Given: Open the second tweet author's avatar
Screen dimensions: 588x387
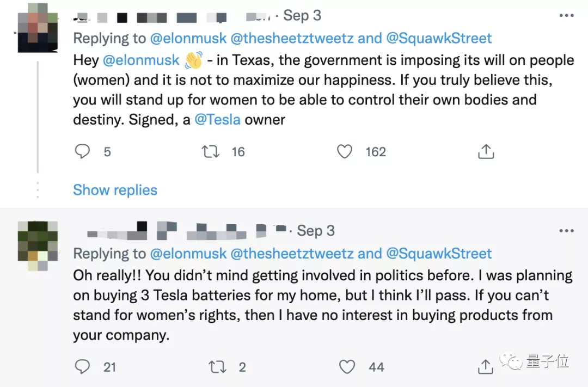Looking at the screenshot, I should [38, 245].
